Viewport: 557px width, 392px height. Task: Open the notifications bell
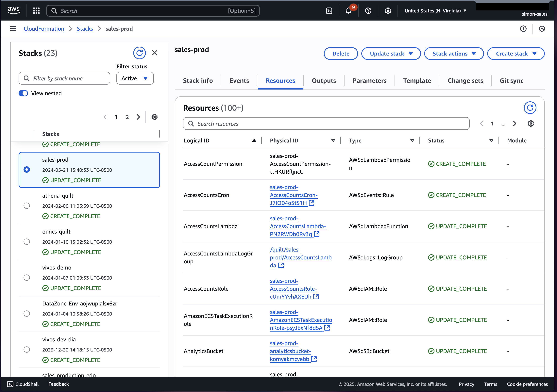point(348,11)
